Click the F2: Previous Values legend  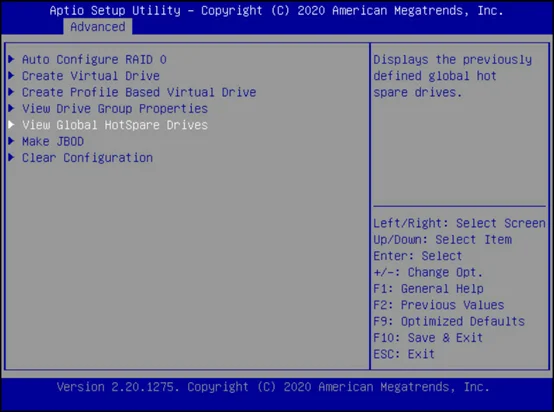tap(439, 305)
